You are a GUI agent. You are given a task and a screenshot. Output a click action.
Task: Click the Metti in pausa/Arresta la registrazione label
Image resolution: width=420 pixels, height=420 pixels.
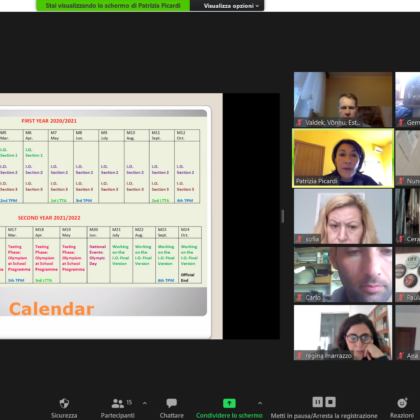tap(324, 416)
